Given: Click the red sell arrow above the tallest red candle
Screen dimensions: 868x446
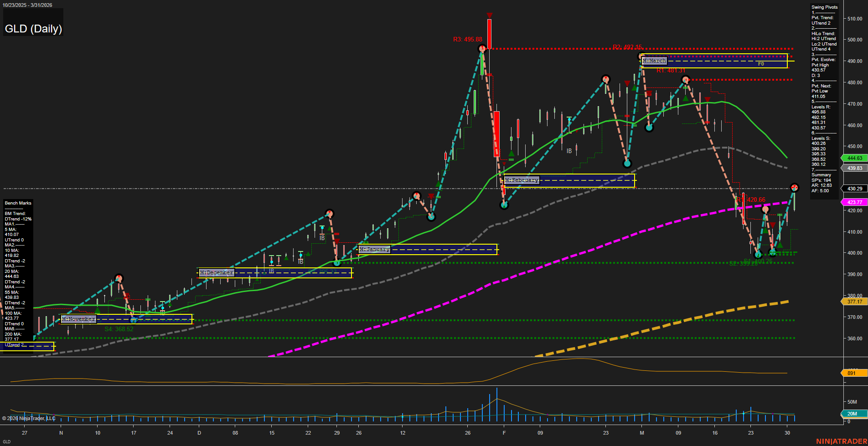Looking at the screenshot, I should click(489, 15).
